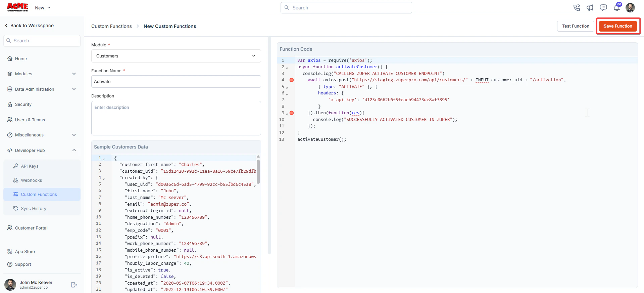Click the console.log SUCCESSFULLY ACTIVATED code line
The height and width of the screenshot is (293, 644).
pyautogui.click(x=385, y=119)
